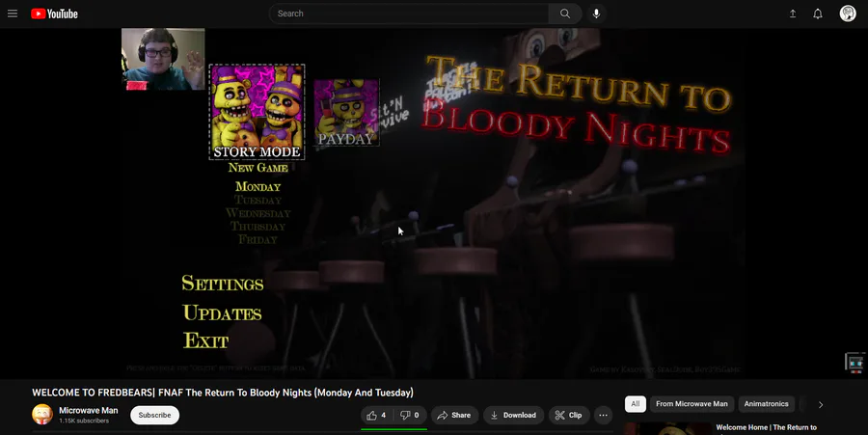Image resolution: width=868 pixels, height=435 pixels.
Task: Open the account avatar menu
Action: pyautogui.click(x=848, y=14)
